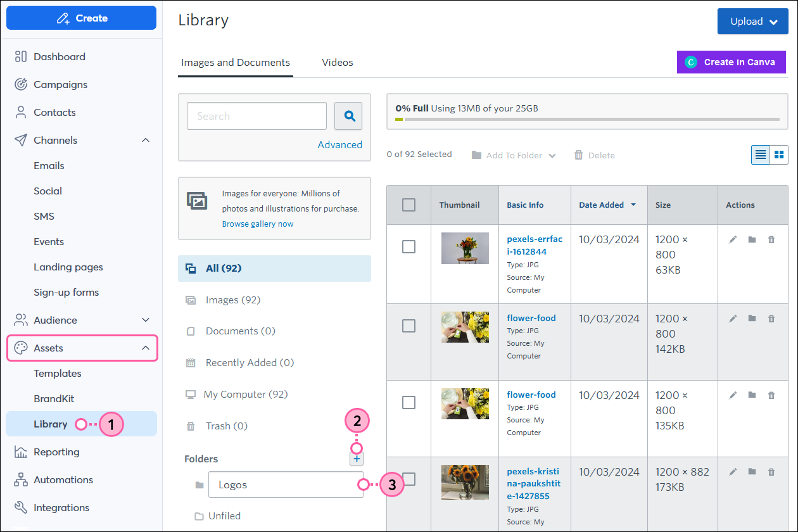Open the Images and Documents tab

pyautogui.click(x=235, y=62)
